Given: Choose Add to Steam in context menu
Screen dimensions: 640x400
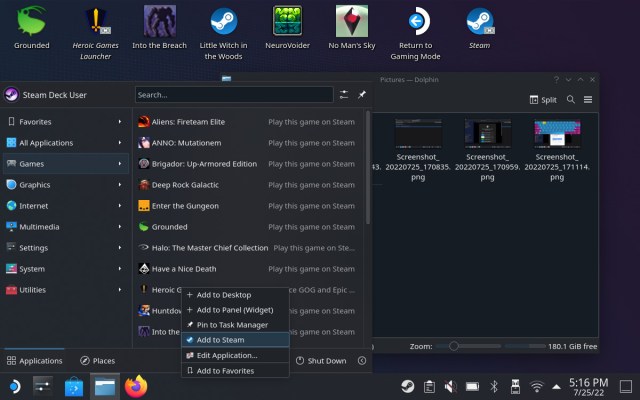Looking at the screenshot, I should pyautogui.click(x=236, y=340).
